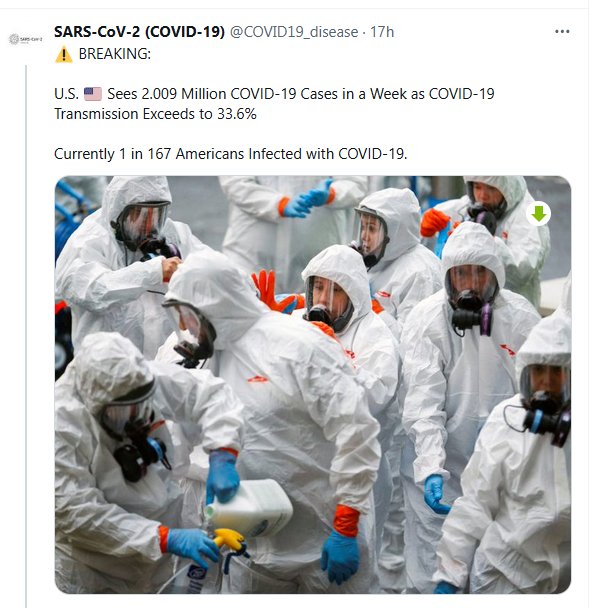The image size is (590, 608).
Task: Open the SARS-CoV-2 (COVID-19) display name
Action: pos(139,32)
